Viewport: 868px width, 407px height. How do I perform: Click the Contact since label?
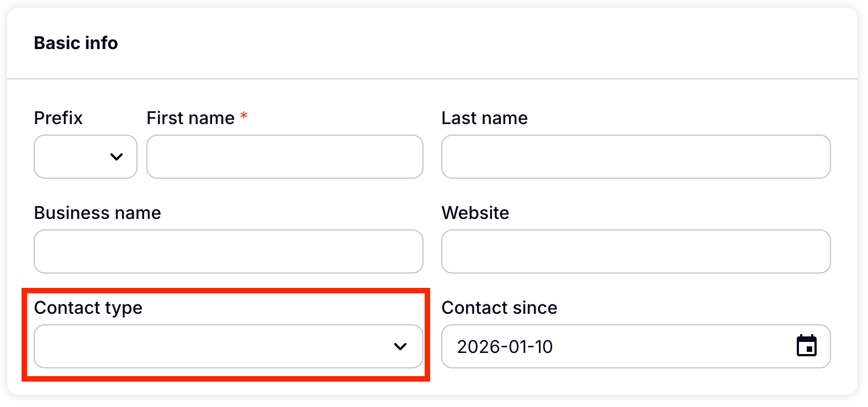499,308
